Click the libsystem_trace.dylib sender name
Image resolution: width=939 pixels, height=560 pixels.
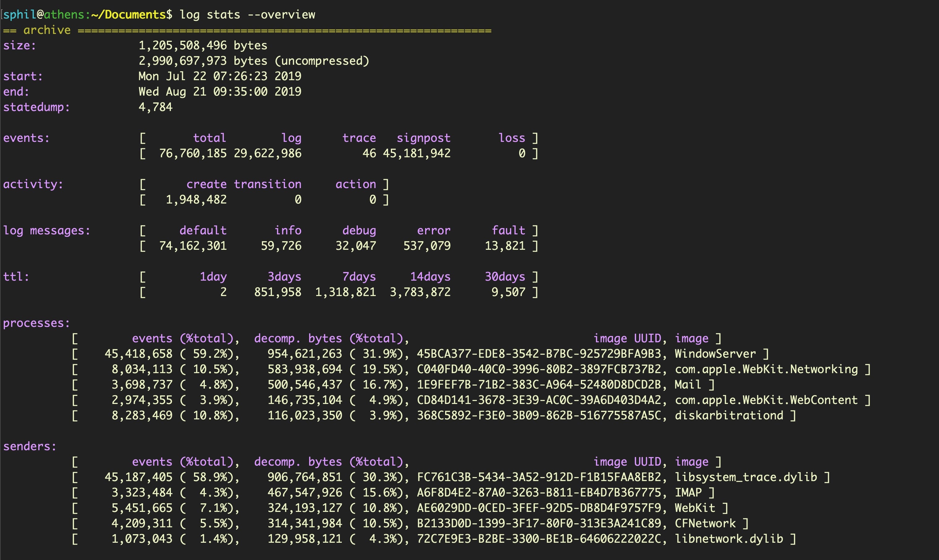746,477
